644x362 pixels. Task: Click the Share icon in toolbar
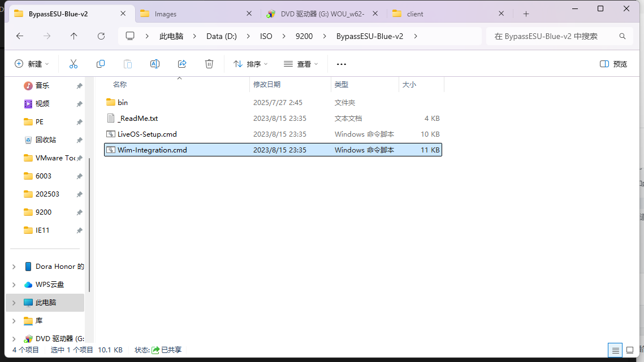click(x=182, y=64)
